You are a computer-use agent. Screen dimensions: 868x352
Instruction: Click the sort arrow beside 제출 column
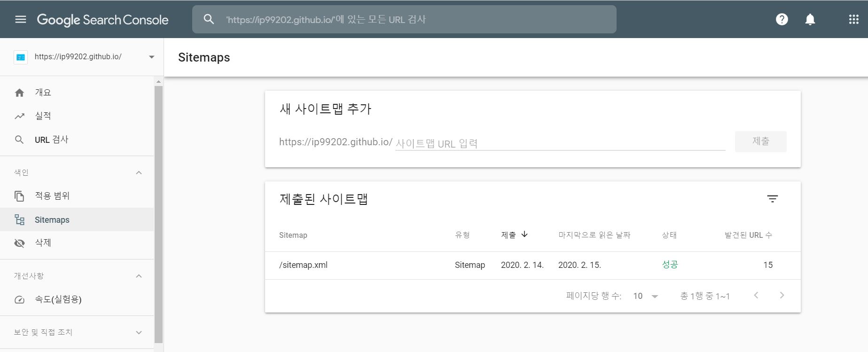click(524, 234)
